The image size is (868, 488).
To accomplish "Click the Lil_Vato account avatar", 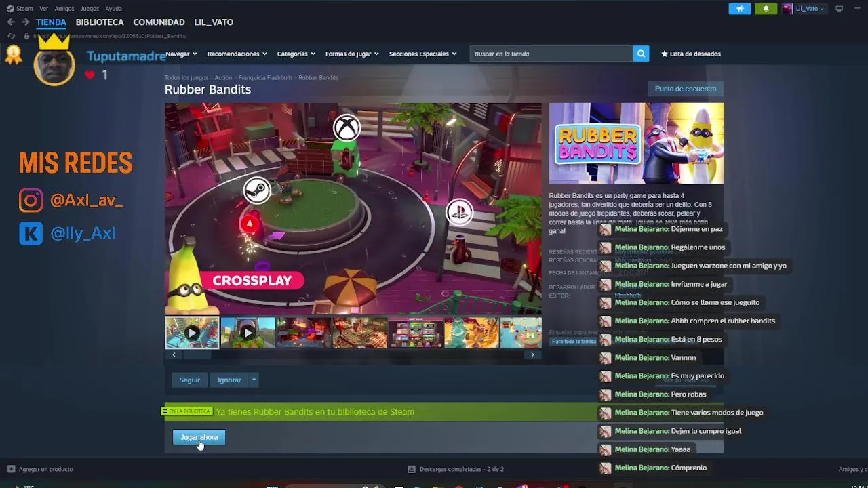I will 787,9.
